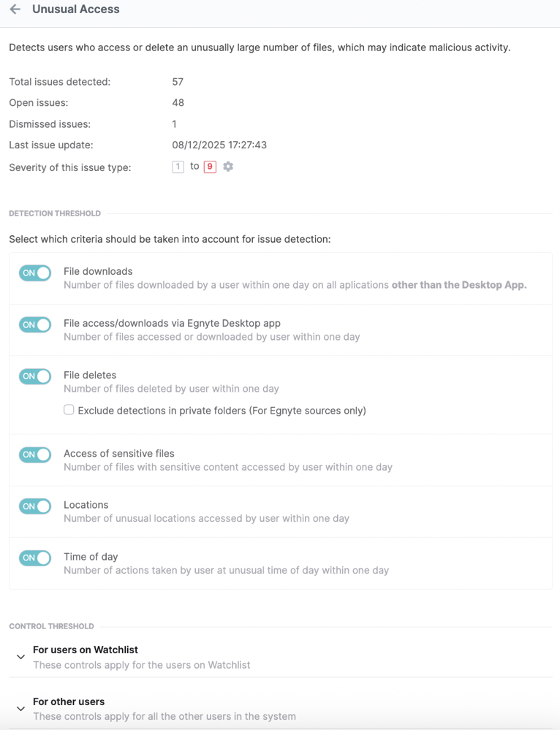Click the minimum severity badge 1
The width and height of the screenshot is (560, 730).
[178, 167]
